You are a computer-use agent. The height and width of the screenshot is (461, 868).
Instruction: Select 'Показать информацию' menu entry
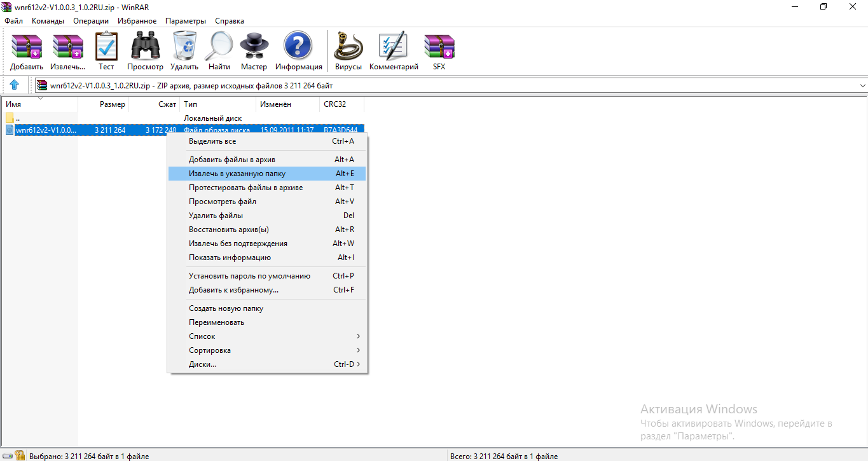point(267,258)
